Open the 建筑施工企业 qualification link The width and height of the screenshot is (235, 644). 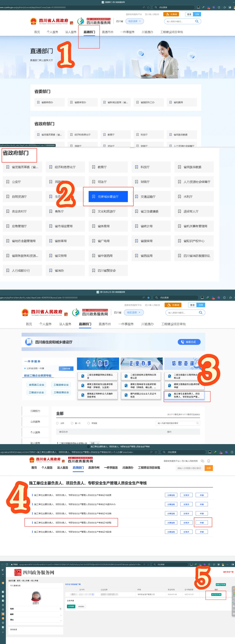pos(37,385)
